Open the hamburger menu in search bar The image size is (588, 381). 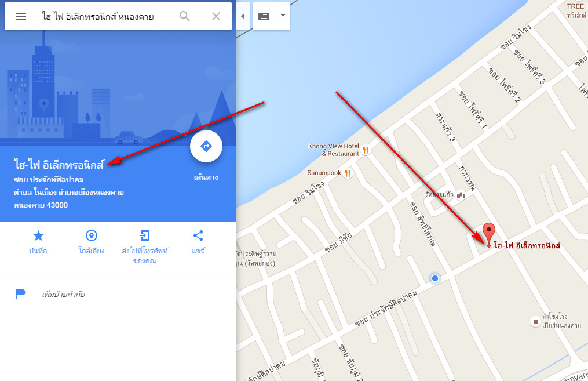pyautogui.click(x=21, y=16)
